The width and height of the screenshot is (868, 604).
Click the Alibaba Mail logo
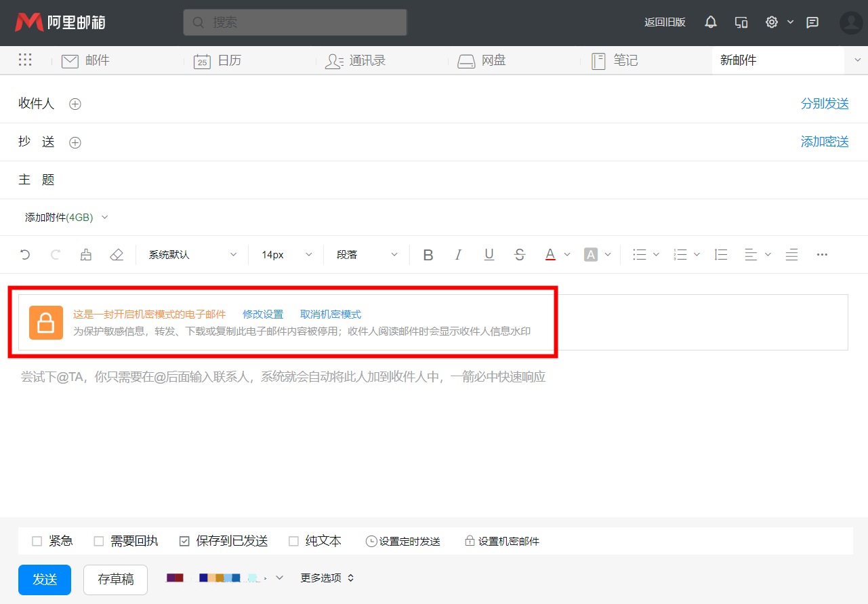pos(60,22)
